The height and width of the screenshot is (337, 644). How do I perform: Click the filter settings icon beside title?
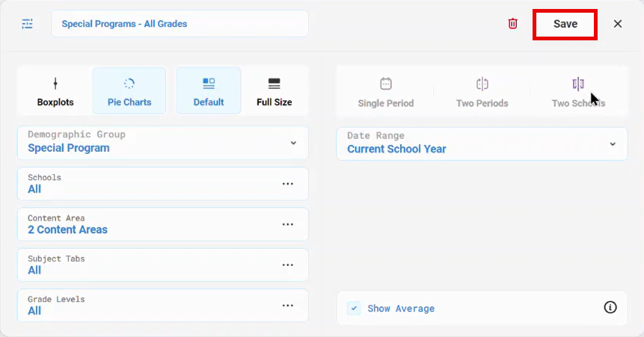coord(27,24)
